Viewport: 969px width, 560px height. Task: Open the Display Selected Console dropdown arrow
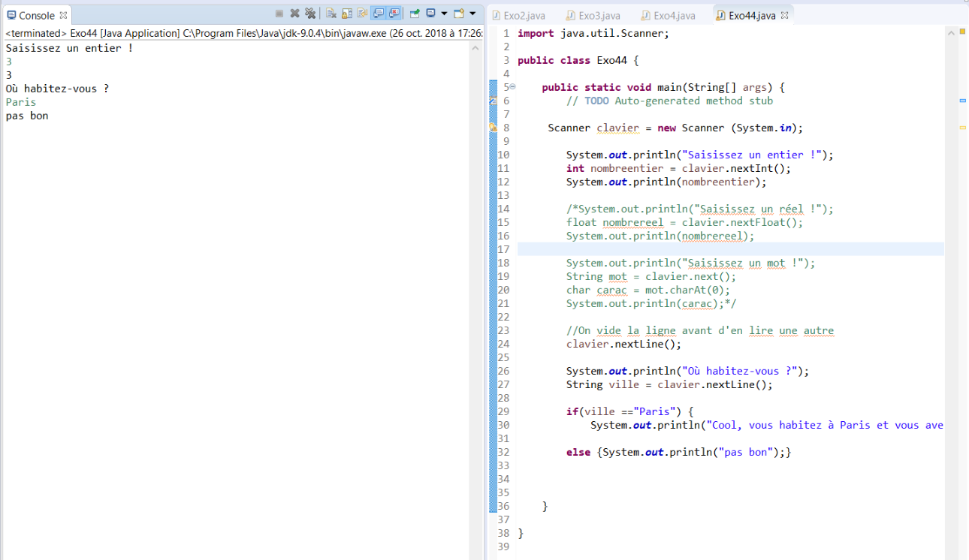point(444,14)
